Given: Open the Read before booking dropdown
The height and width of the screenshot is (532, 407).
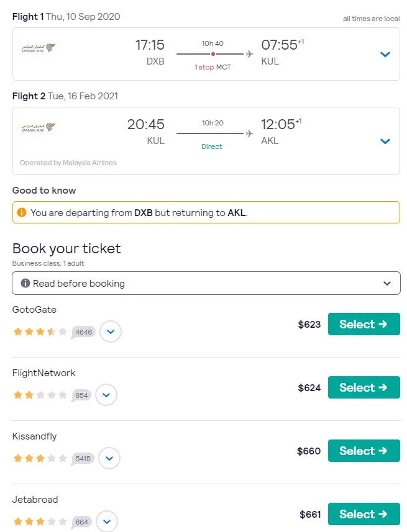Looking at the screenshot, I should pyautogui.click(x=387, y=283).
